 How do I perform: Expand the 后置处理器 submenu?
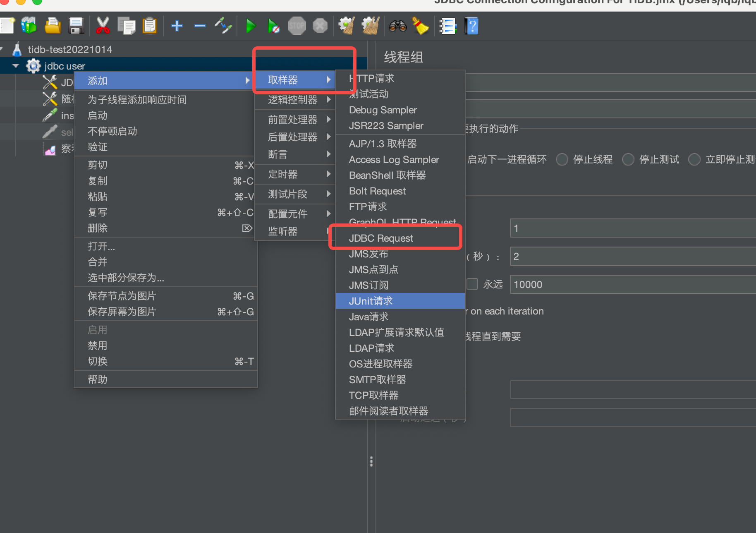[296, 137]
